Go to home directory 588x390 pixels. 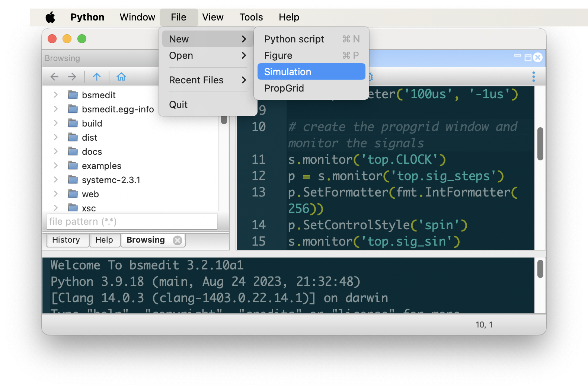click(121, 77)
